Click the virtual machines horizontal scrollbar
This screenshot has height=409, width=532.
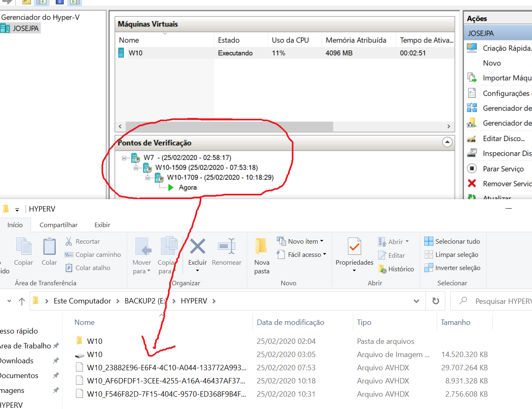(229, 126)
